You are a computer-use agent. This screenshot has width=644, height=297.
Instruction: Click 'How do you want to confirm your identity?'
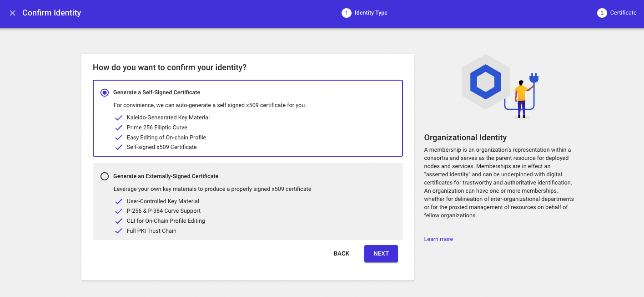coord(170,67)
